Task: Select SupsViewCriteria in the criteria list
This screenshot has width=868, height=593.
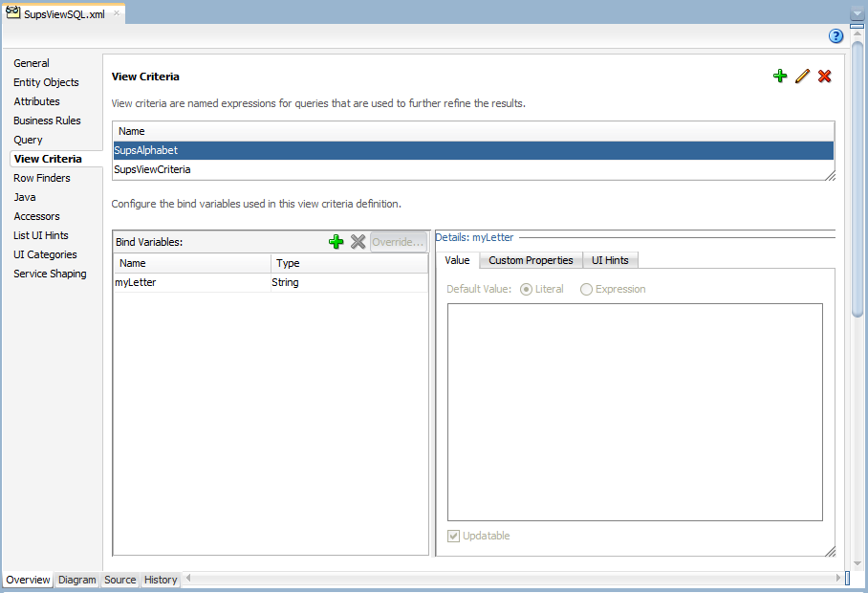Action: point(153,169)
